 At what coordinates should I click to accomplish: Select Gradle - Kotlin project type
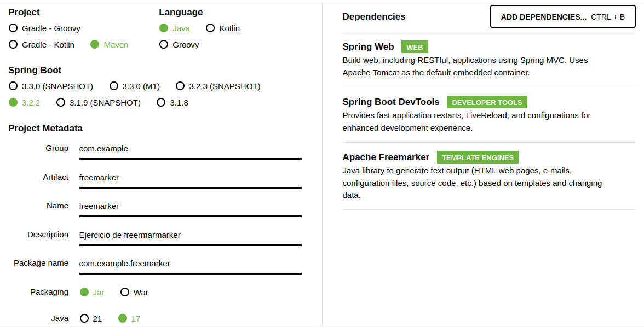(42, 45)
